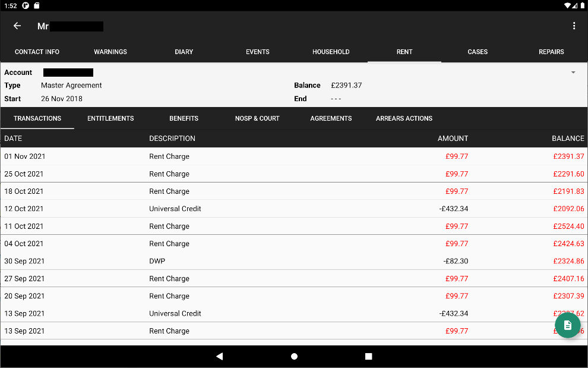
Task: Open the three-dot overflow menu
Action: click(x=574, y=26)
